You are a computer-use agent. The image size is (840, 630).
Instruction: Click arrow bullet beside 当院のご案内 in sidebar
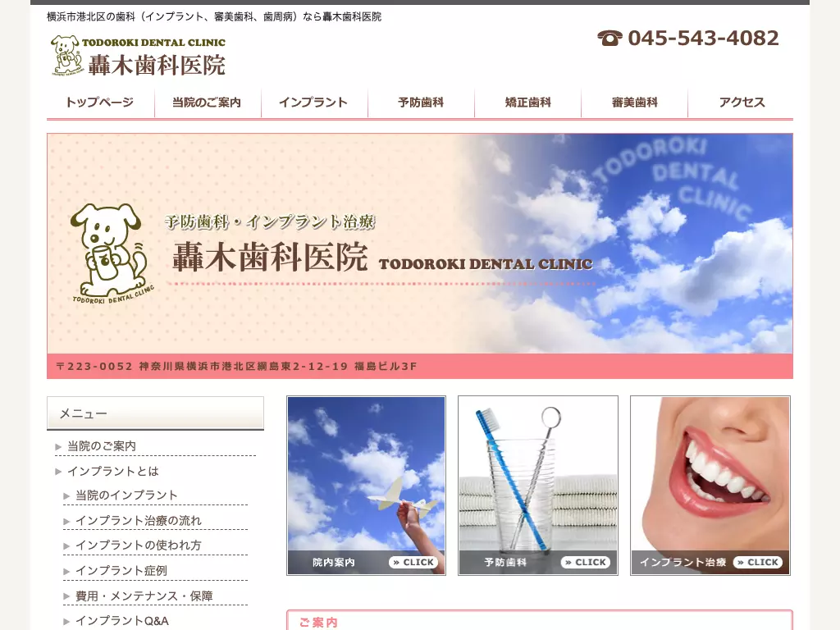(58, 446)
